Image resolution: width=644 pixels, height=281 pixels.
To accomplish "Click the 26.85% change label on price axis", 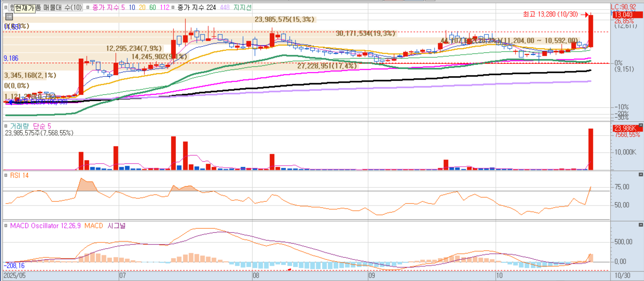I will pos(624,21).
